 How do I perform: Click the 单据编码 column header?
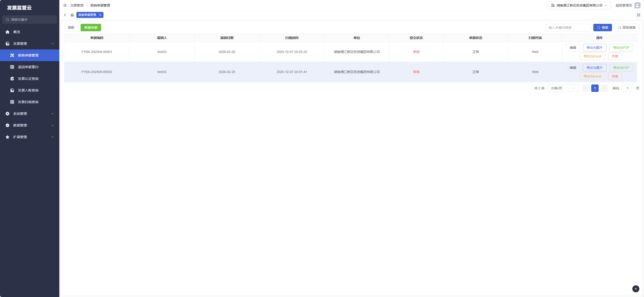97,38
